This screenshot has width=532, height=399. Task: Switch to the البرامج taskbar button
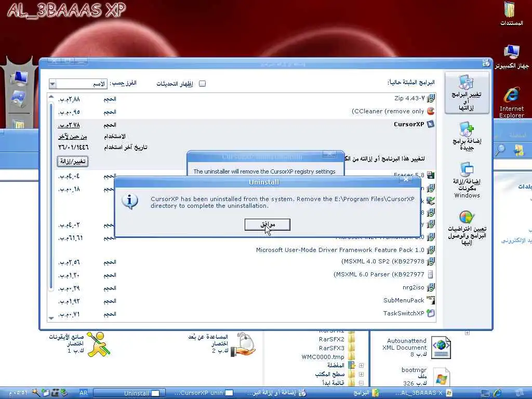pyautogui.click(x=365, y=393)
